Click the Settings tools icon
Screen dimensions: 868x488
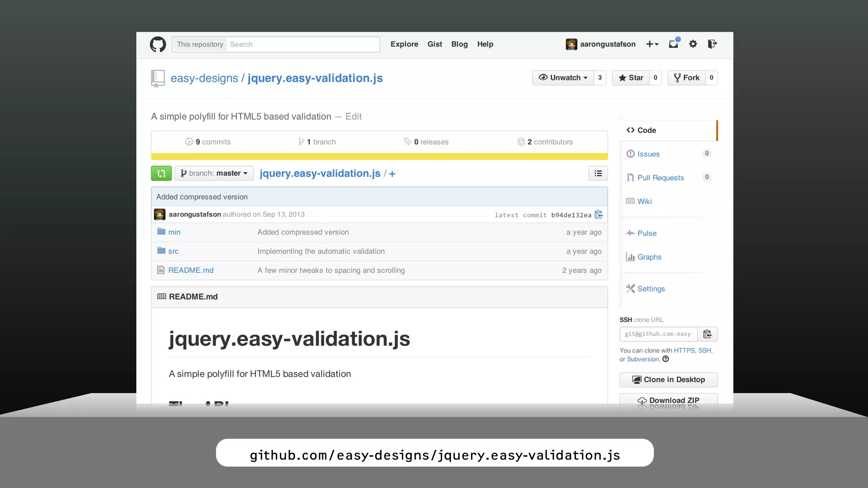[631, 288]
